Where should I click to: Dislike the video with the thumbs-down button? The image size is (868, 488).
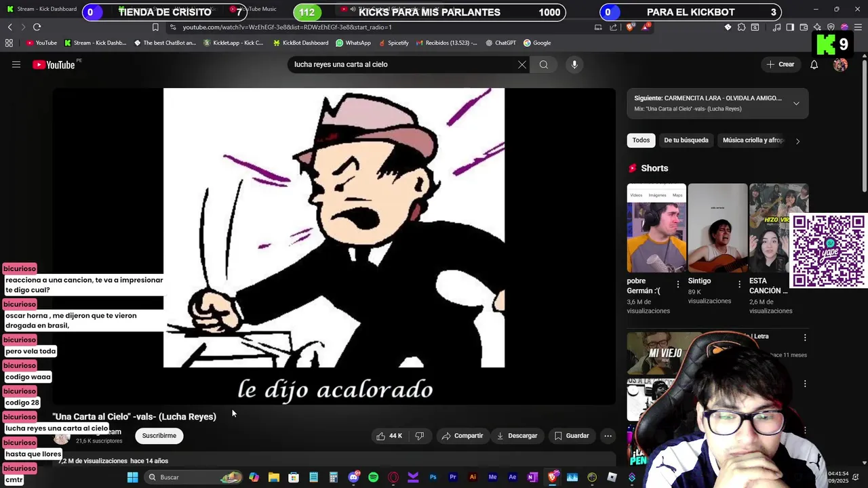coord(419,436)
